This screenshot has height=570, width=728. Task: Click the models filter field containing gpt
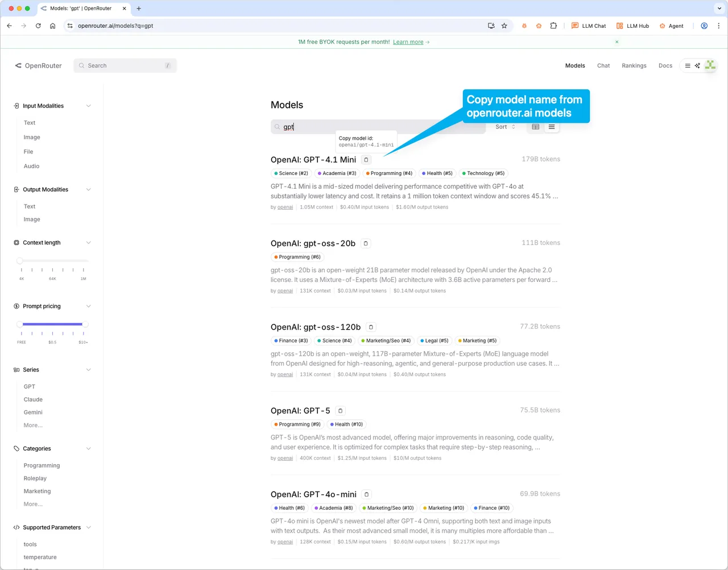(x=378, y=127)
